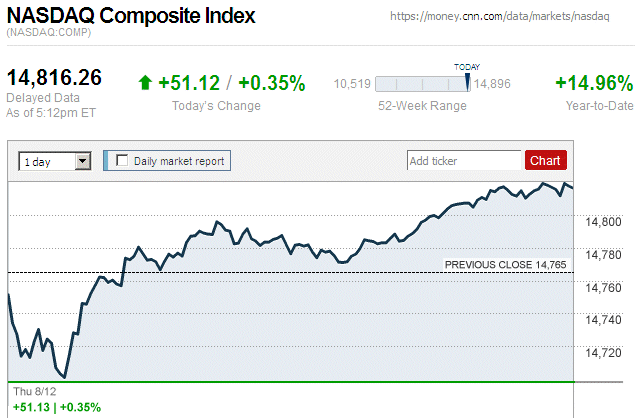Click the +51.13 | +0.35% chart footer

pos(56,407)
